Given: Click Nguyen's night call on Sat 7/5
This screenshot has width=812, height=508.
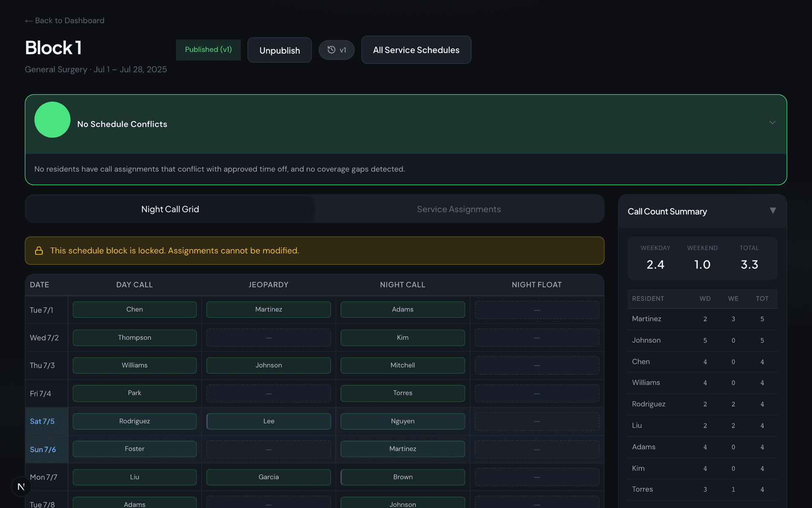Looking at the screenshot, I should click(402, 421).
